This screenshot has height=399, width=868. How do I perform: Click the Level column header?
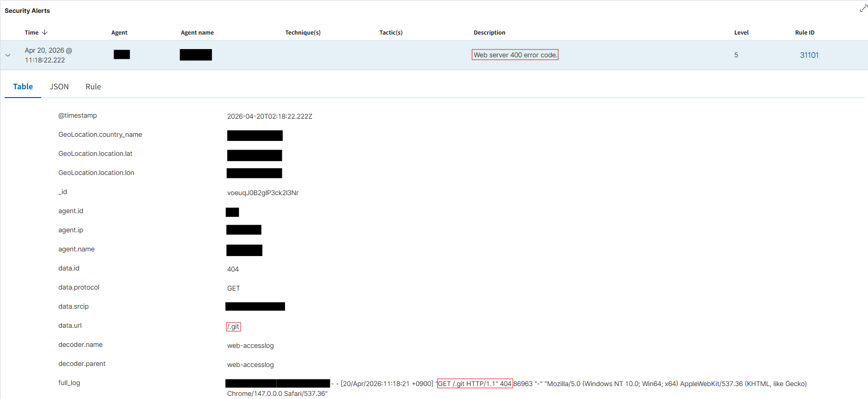click(x=741, y=33)
